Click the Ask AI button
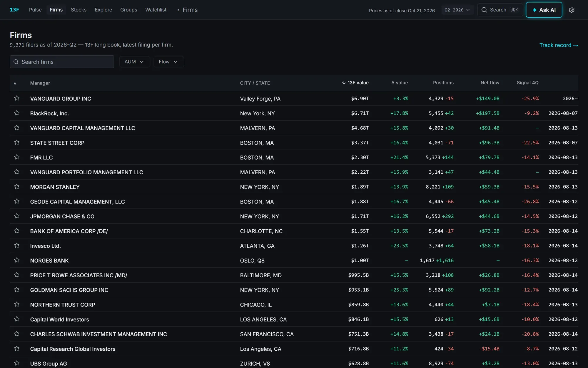 (544, 10)
